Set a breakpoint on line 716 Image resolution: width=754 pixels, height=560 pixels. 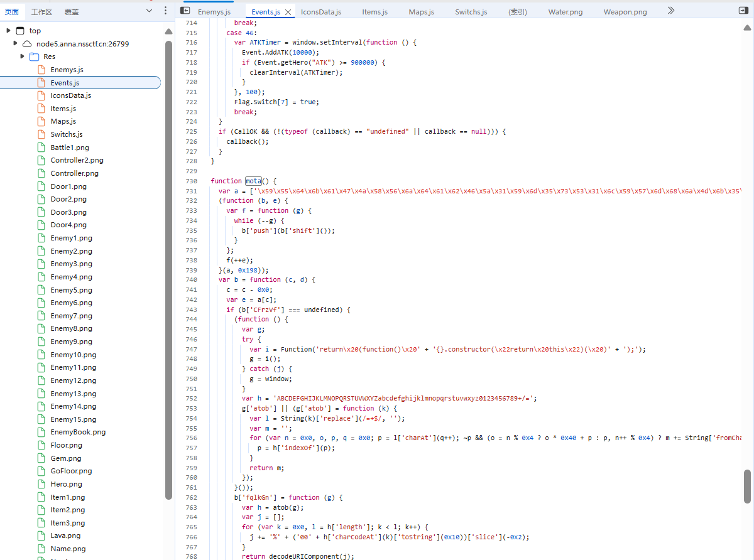tap(192, 42)
